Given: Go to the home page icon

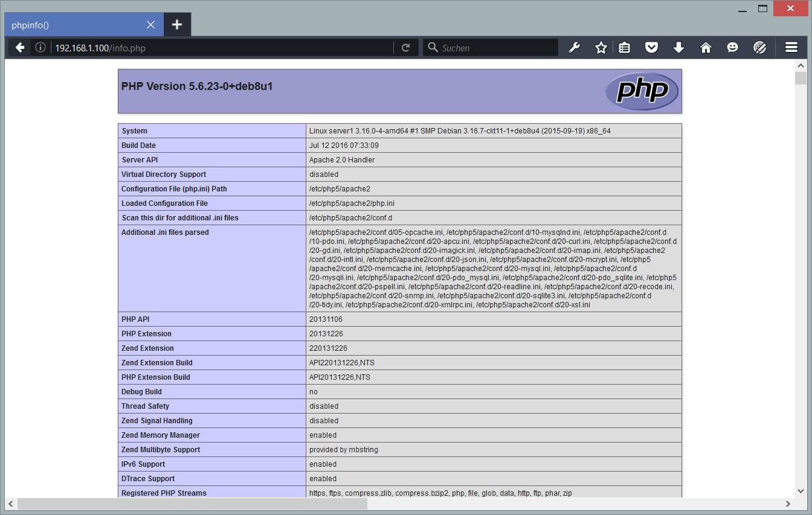Looking at the screenshot, I should (706, 48).
